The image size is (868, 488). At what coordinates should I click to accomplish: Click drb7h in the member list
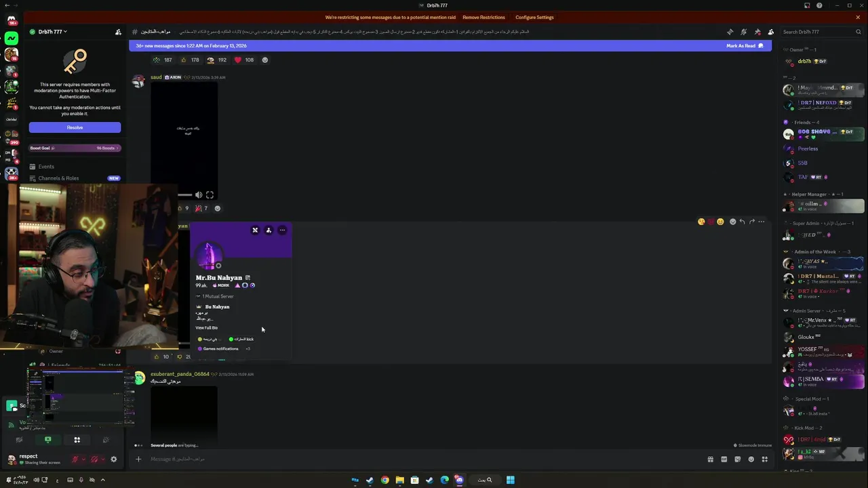[x=804, y=61]
